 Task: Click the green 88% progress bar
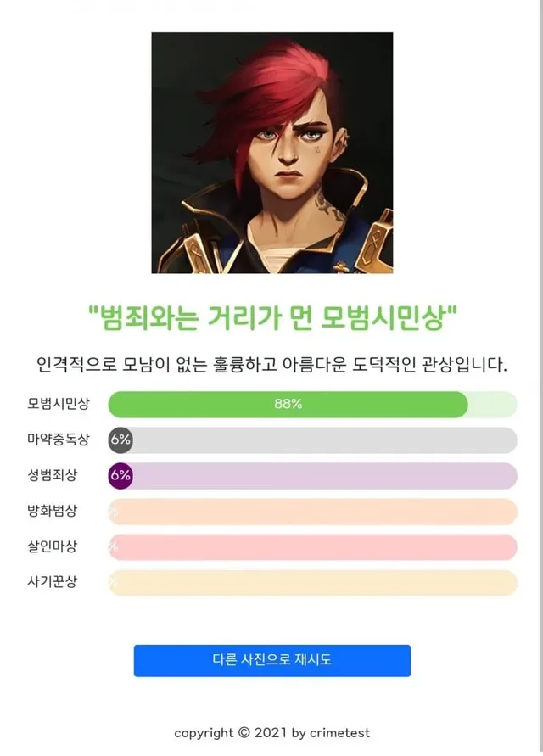(288, 405)
